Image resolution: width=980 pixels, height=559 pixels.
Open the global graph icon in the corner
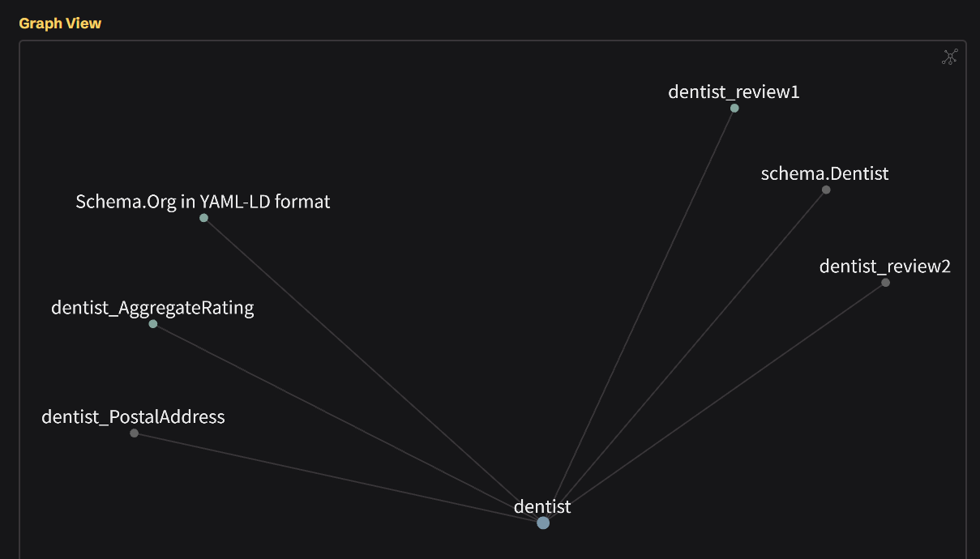click(949, 57)
